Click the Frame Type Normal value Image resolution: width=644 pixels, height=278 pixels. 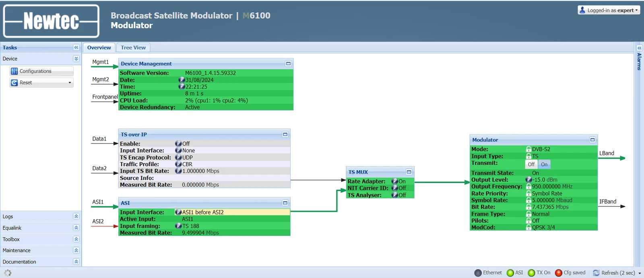pos(541,214)
